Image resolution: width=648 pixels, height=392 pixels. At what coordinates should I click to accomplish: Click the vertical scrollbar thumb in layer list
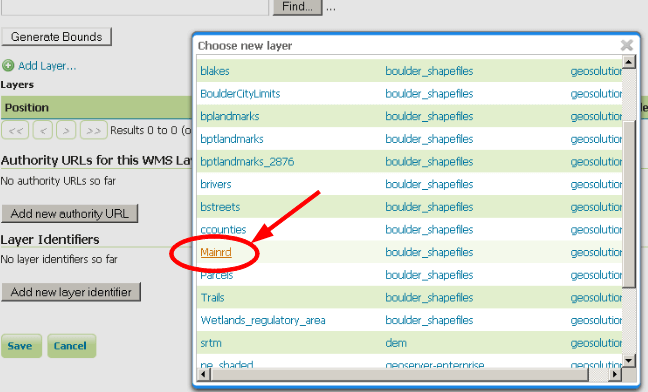point(629,204)
